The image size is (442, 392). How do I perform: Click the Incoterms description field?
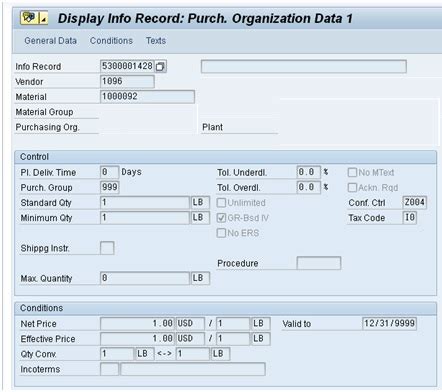coord(193,369)
